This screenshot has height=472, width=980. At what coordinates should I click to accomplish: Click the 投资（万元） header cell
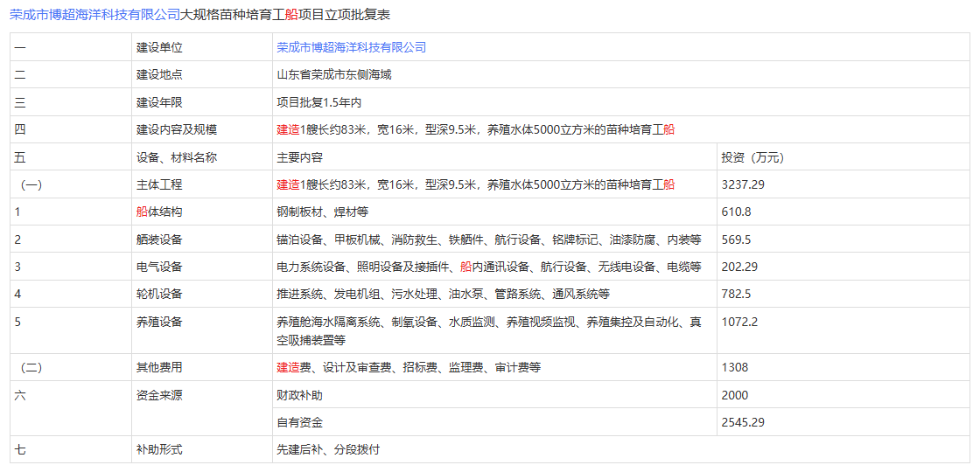(843, 157)
